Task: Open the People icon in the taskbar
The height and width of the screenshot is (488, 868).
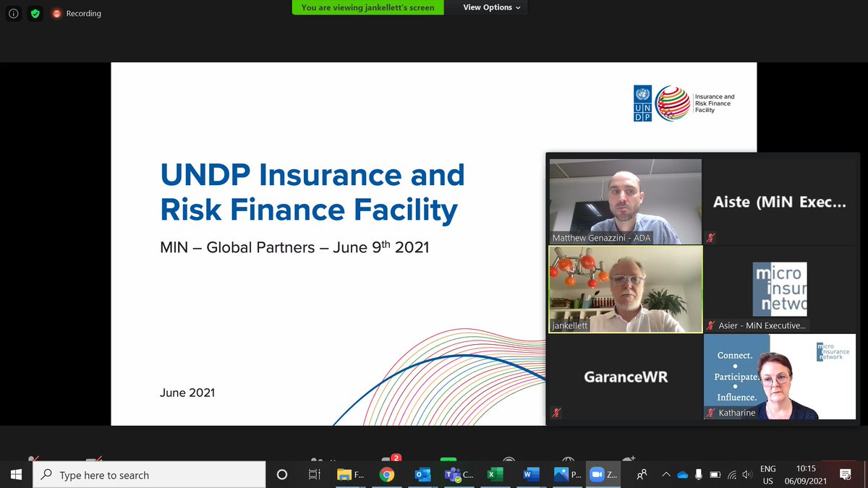Action: (642, 474)
